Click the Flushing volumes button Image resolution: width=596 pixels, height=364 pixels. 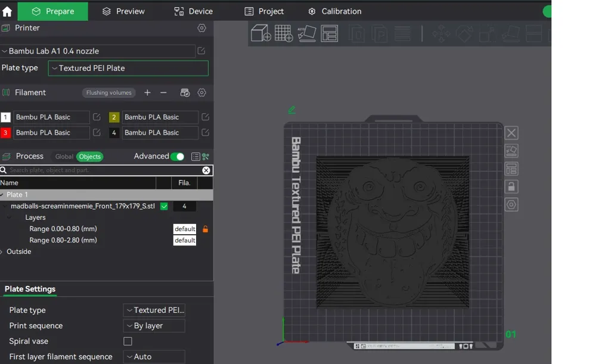108,93
